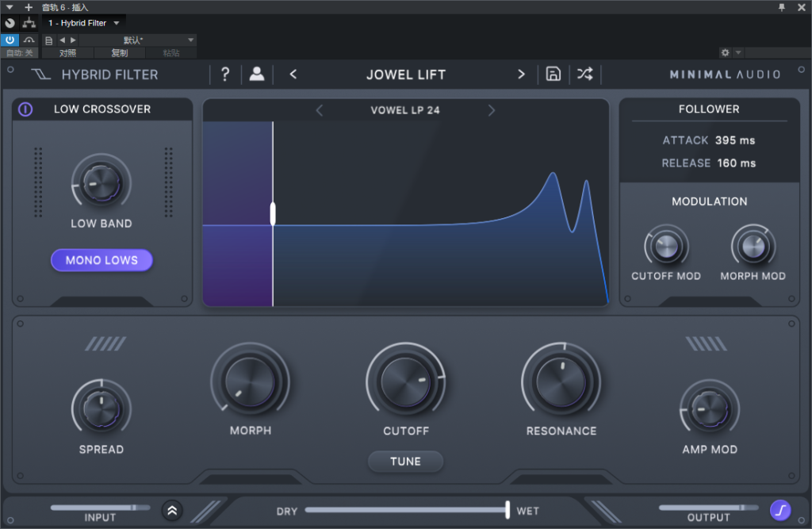
Task: Open the routing tree icon
Action: point(29,23)
